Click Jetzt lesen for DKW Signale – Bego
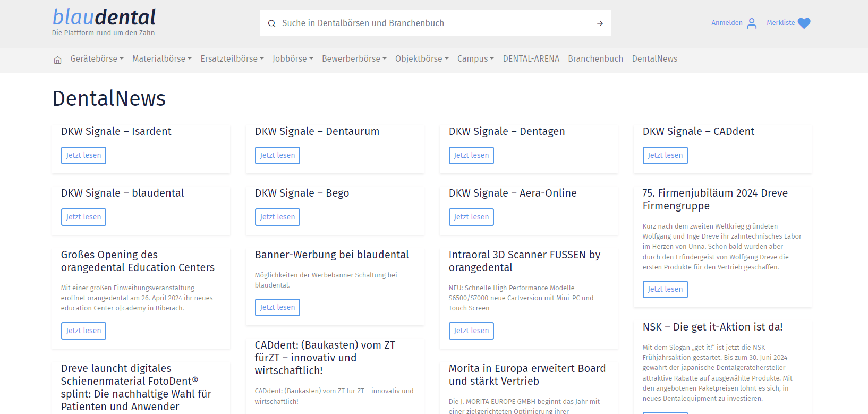The image size is (868, 414). coord(277,217)
